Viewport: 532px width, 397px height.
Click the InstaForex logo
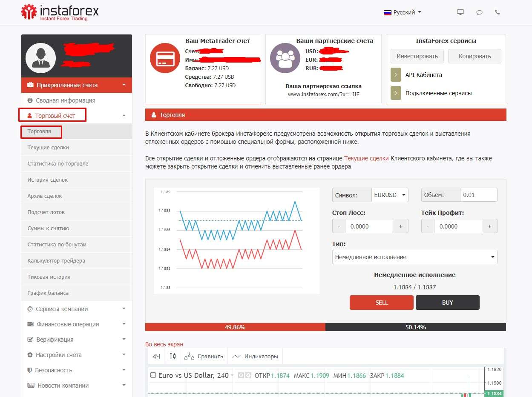(60, 12)
